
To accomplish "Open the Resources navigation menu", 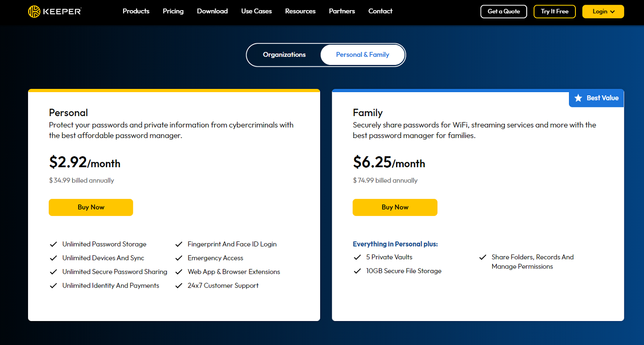I will (x=300, y=11).
